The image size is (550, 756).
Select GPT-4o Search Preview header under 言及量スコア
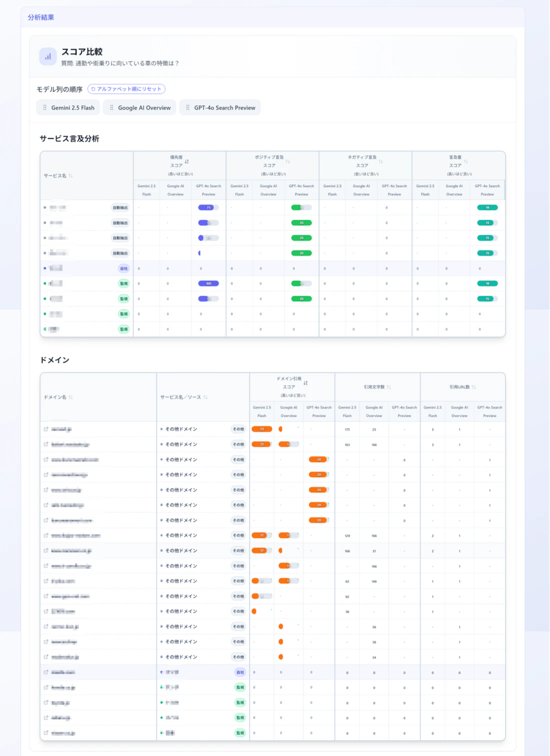[x=487, y=190]
